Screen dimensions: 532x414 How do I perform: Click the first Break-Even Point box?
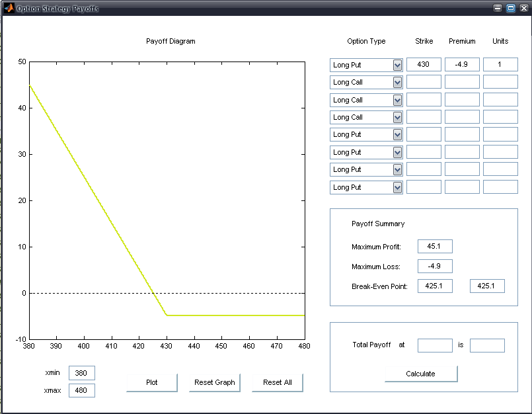coord(435,286)
